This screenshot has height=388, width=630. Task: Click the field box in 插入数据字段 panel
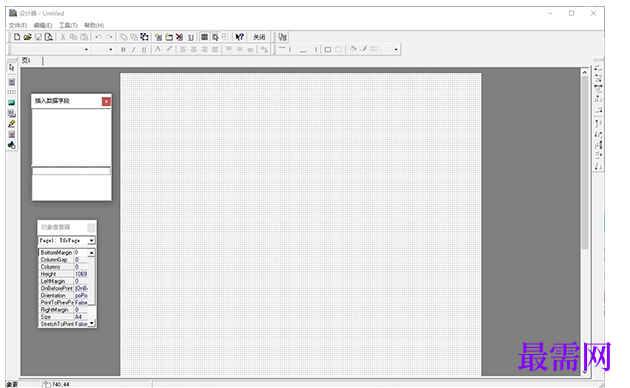pos(71,171)
